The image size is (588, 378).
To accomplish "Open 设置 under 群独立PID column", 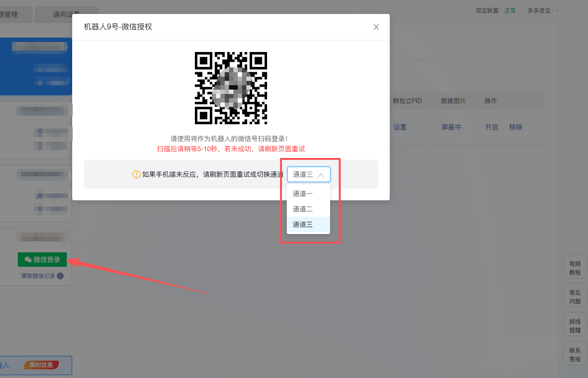I will 400,127.
